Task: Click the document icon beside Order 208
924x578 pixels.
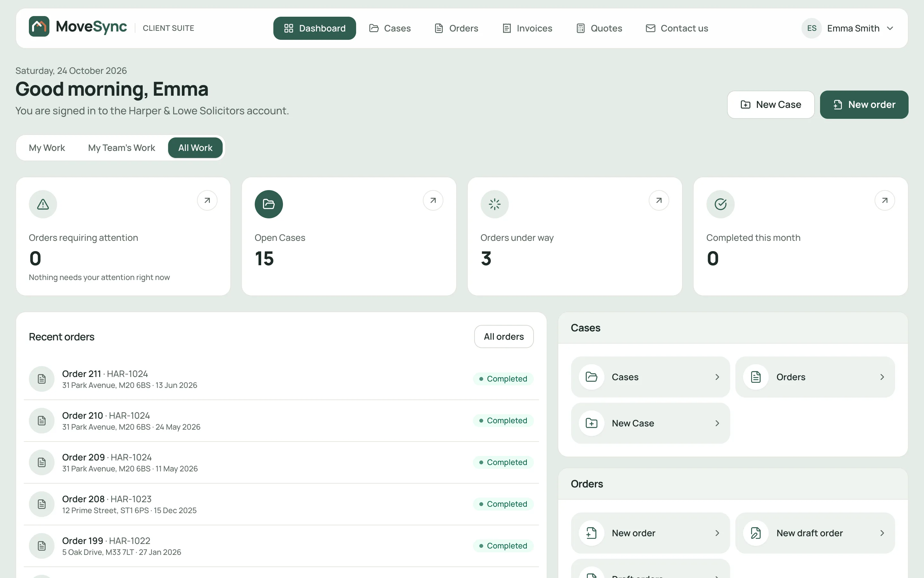Action: pos(42,504)
